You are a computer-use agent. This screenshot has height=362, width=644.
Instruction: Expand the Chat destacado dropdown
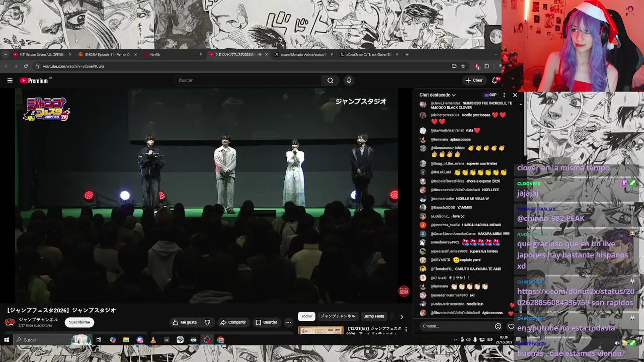[437, 95]
